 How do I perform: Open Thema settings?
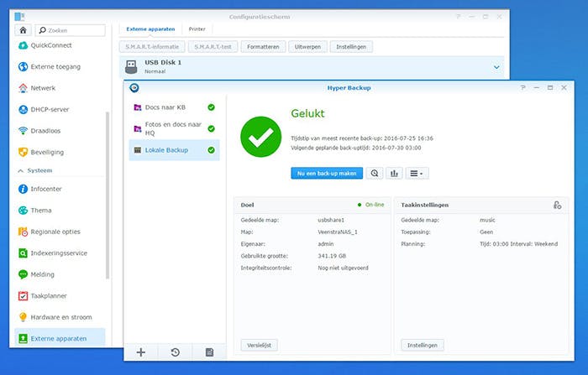coord(35,211)
